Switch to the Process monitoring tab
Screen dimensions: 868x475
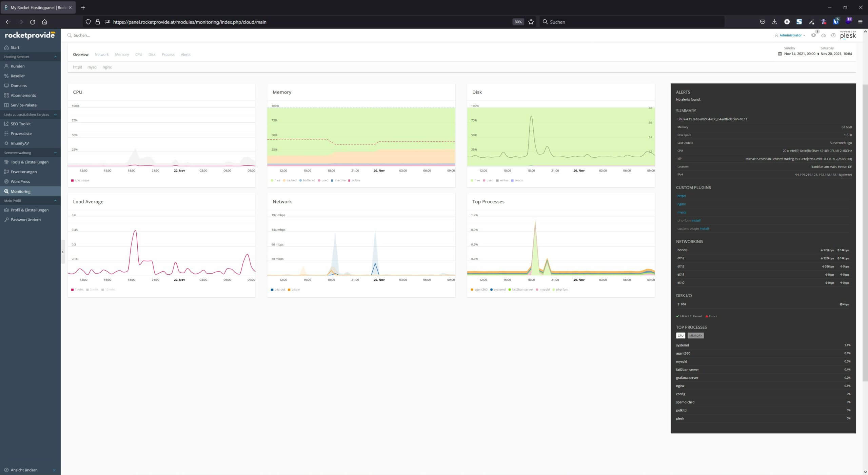(x=168, y=55)
